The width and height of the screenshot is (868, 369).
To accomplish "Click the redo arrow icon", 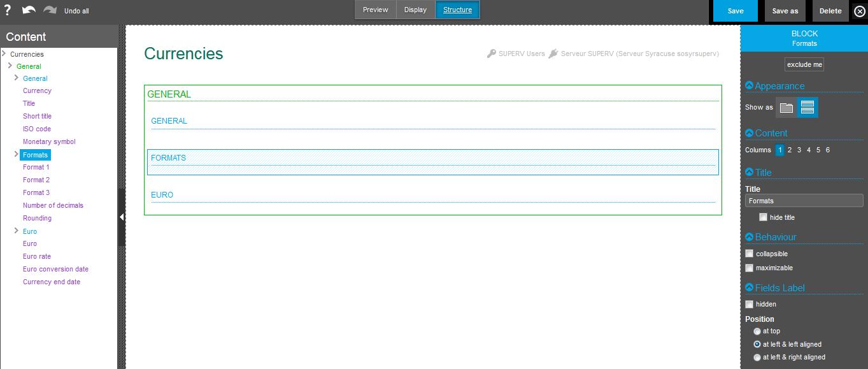I will point(50,10).
